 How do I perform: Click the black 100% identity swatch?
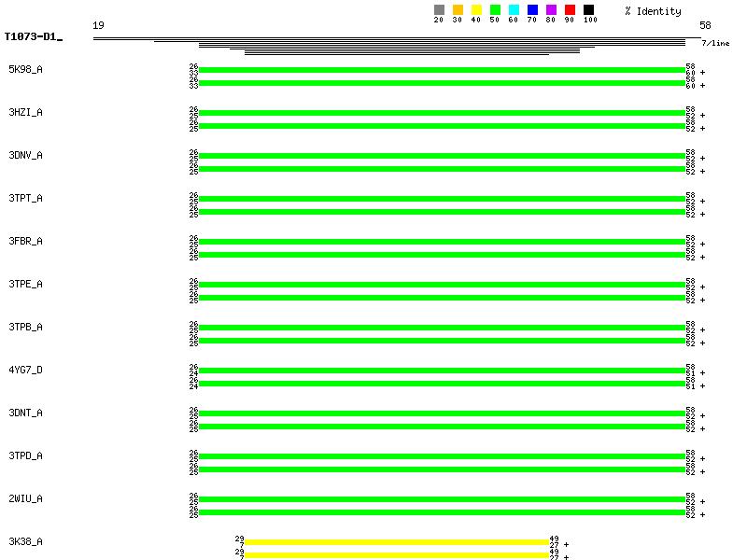click(x=588, y=10)
